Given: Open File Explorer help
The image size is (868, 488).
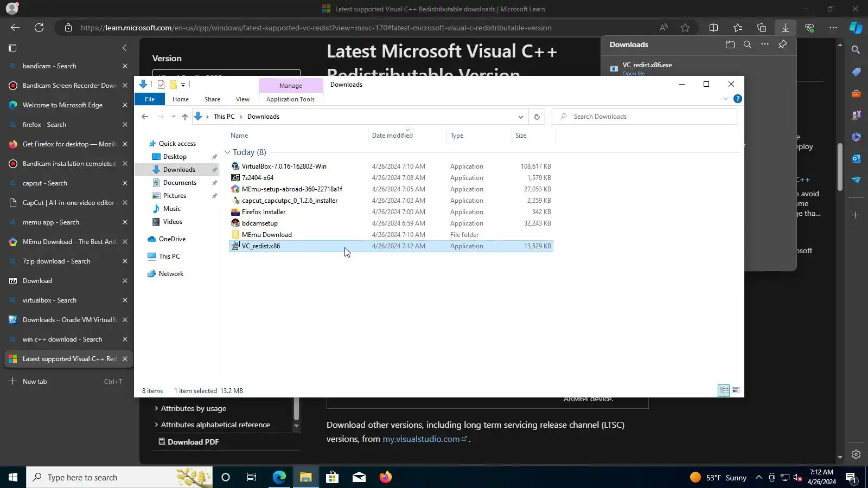Looking at the screenshot, I should tap(737, 99).
